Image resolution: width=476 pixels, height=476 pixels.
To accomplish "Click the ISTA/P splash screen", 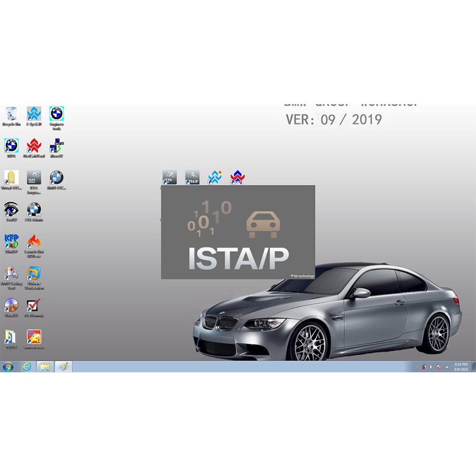I will 238,232.
